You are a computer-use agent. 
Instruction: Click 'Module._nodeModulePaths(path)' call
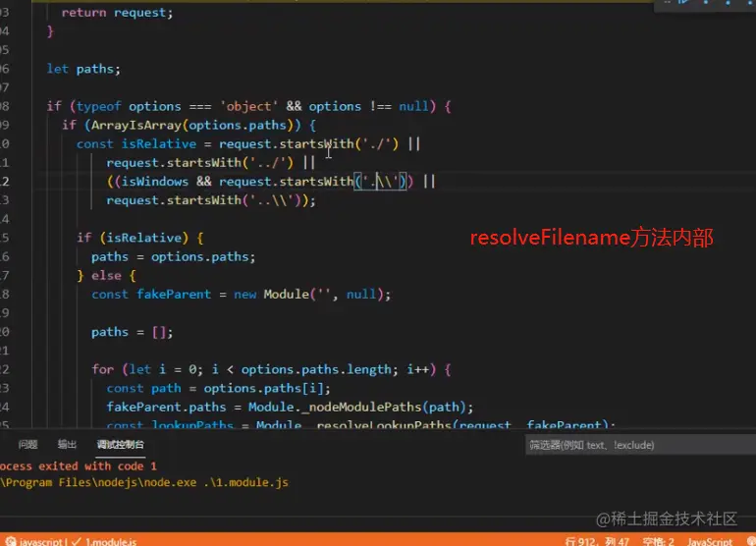click(x=357, y=408)
